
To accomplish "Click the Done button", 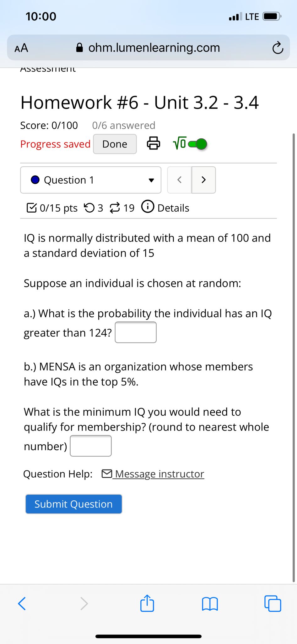I will (115, 144).
